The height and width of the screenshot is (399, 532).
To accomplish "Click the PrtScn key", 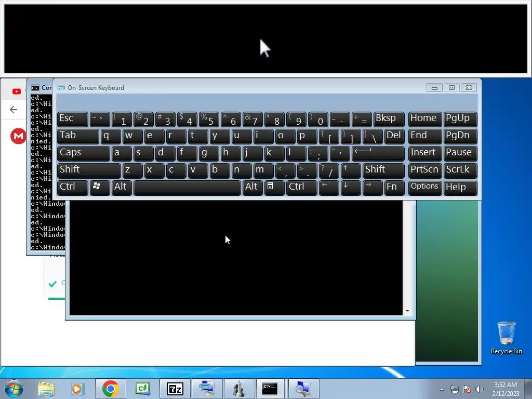I will tap(425, 170).
